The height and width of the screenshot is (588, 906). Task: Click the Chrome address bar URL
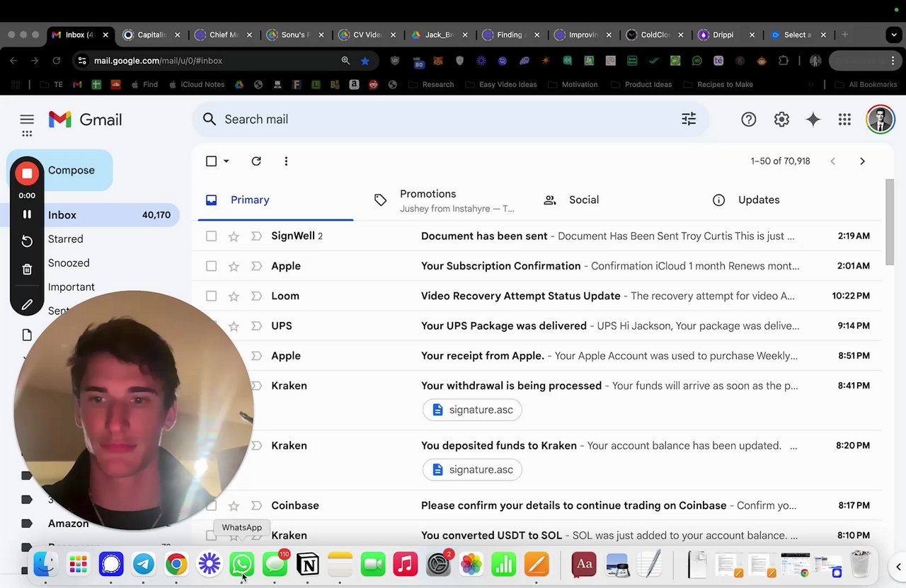pyautogui.click(x=159, y=61)
